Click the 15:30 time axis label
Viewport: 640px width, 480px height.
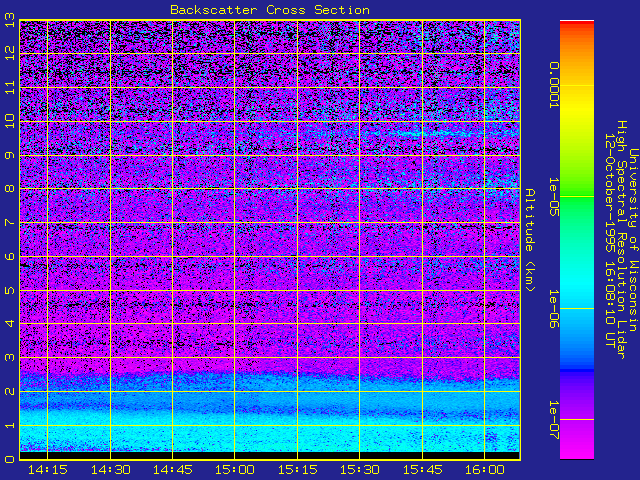pos(360,470)
